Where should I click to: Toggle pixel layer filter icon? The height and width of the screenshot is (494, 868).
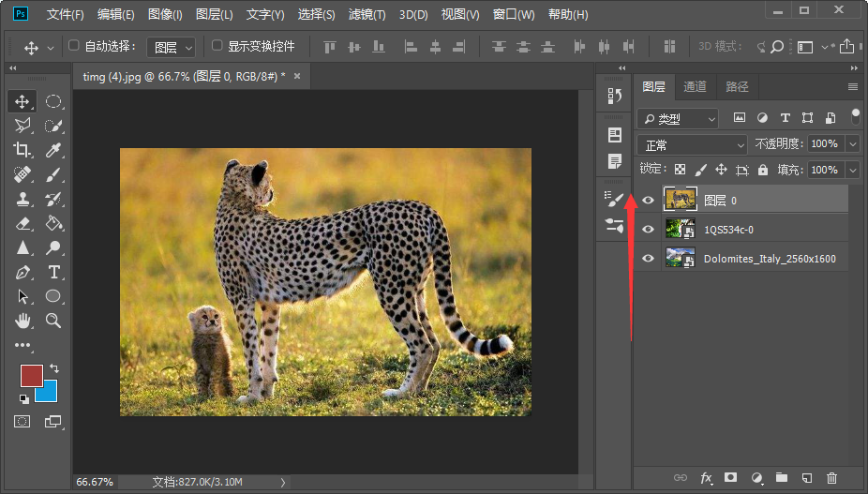(739, 117)
